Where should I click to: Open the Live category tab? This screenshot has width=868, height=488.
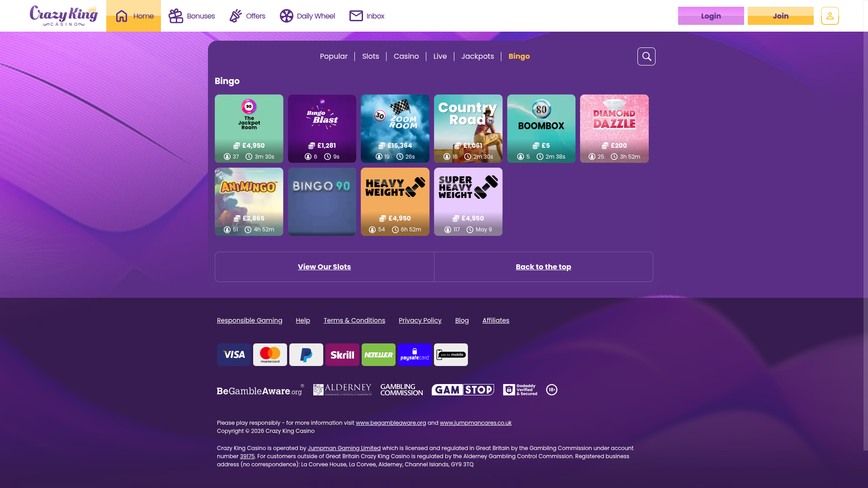click(x=440, y=56)
